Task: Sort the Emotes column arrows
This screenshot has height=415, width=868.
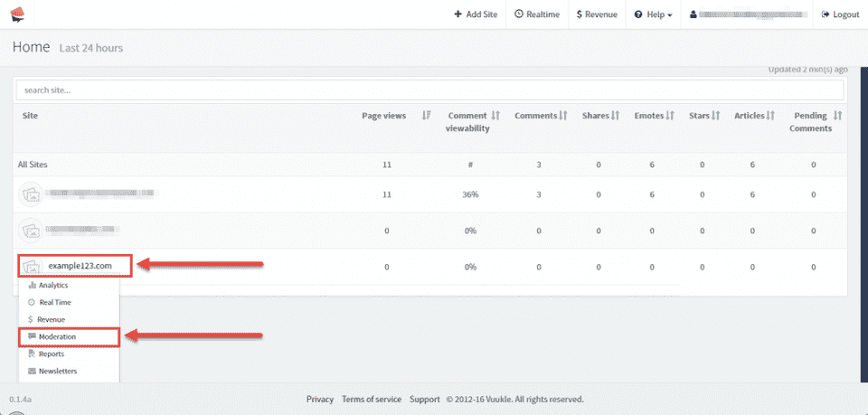Action: click(x=670, y=116)
